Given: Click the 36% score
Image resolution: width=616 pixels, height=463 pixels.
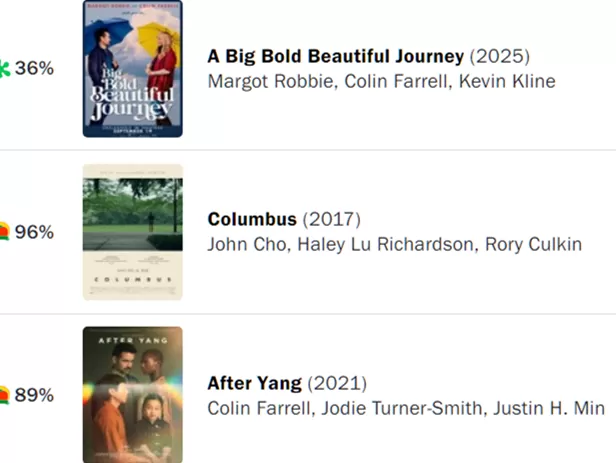Looking at the screenshot, I should [34, 69].
